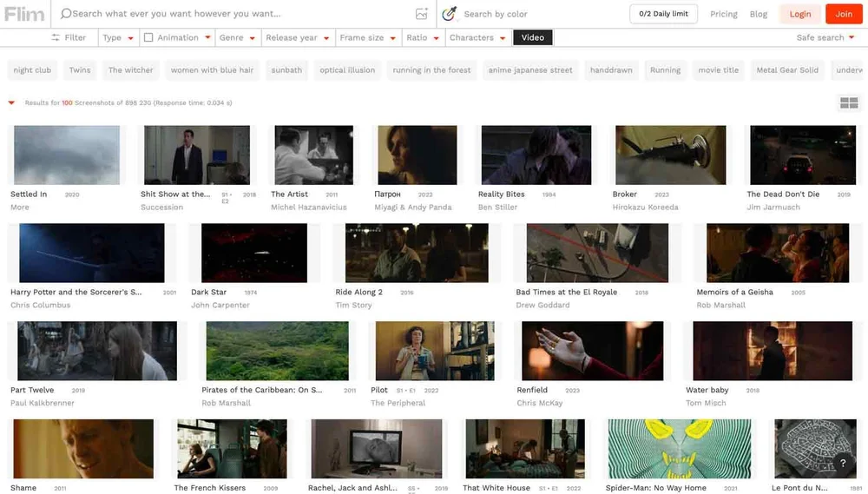868x494 pixels.
Task: Open the Type dropdown
Action: click(118, 37)
